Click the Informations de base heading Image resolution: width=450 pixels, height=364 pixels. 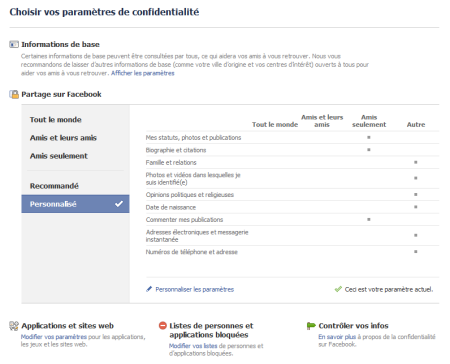[60, 44]
